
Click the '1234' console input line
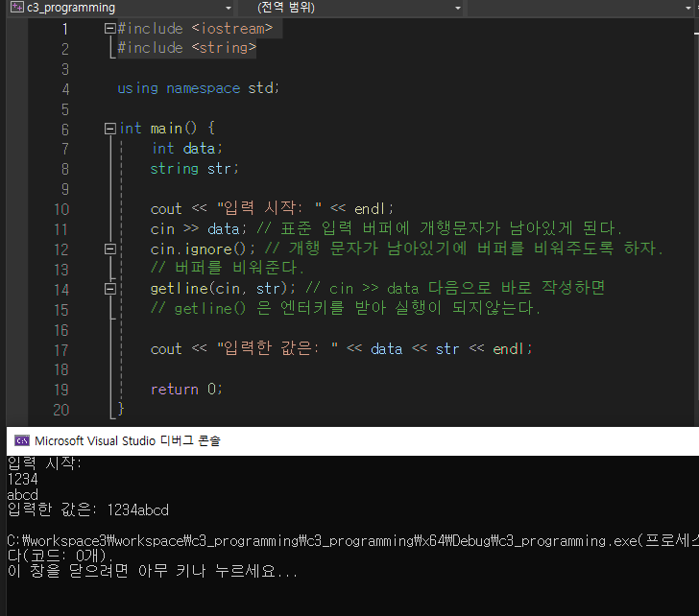[23, 479]
